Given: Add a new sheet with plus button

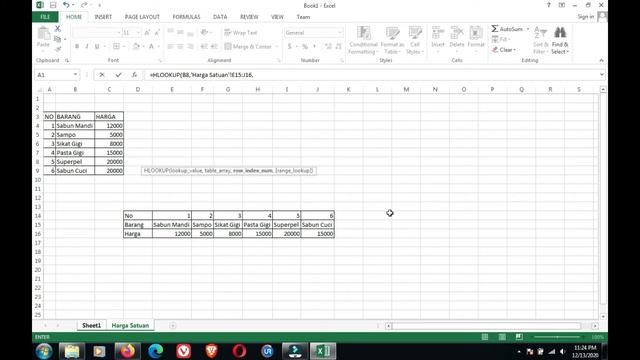Looking at the screenshot, I should pos(173,325).
